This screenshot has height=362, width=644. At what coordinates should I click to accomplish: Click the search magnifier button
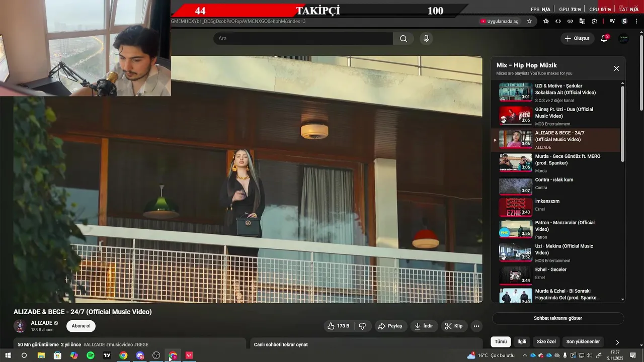404,39
